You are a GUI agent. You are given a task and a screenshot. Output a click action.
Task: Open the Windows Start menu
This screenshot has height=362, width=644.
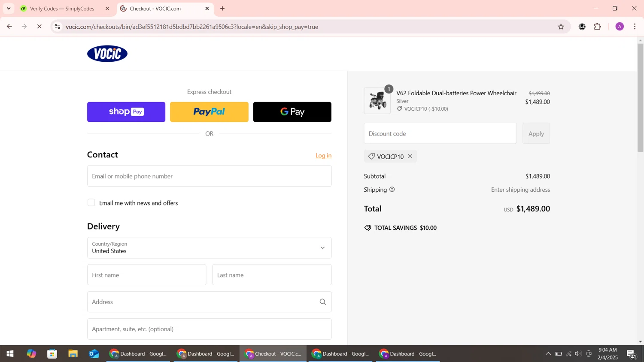pos(10,354)
